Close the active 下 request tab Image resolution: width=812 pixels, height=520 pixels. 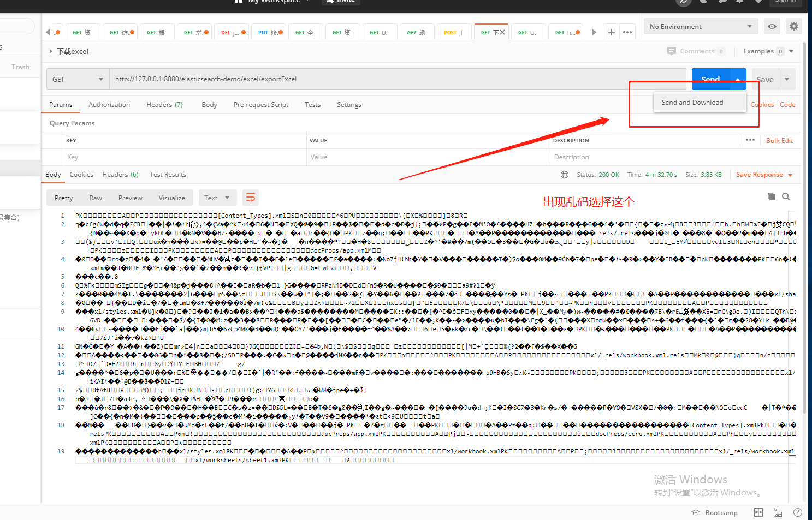(502, 32)
